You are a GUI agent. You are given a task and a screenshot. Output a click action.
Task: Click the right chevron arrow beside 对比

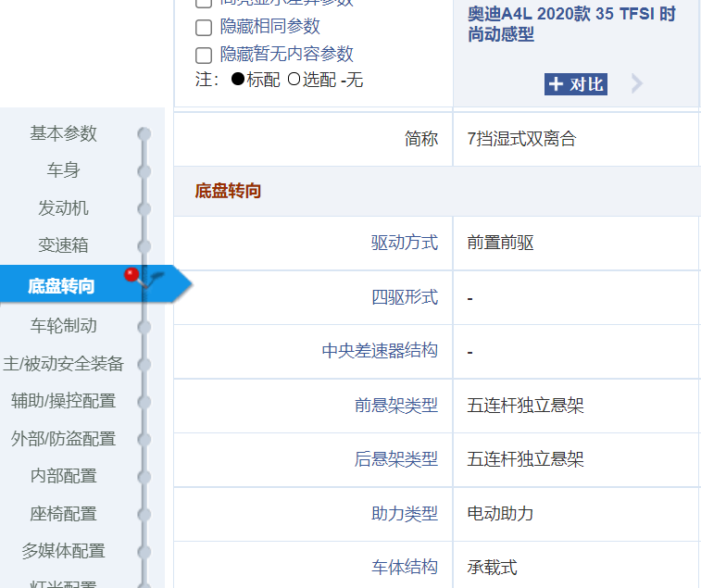(x=637, y=83)
